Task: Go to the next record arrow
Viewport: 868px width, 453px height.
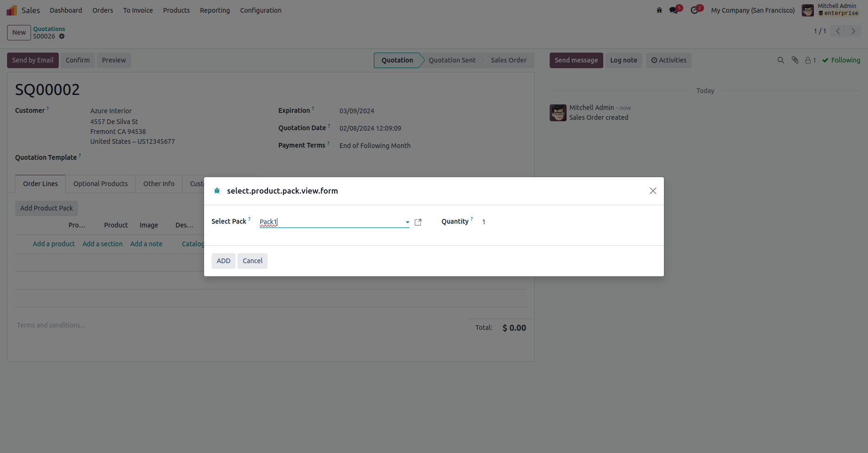Action: pos(853,31)
